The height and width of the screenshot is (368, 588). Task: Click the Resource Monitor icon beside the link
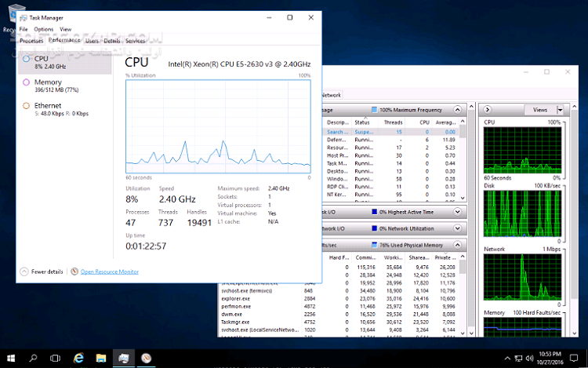74,271
